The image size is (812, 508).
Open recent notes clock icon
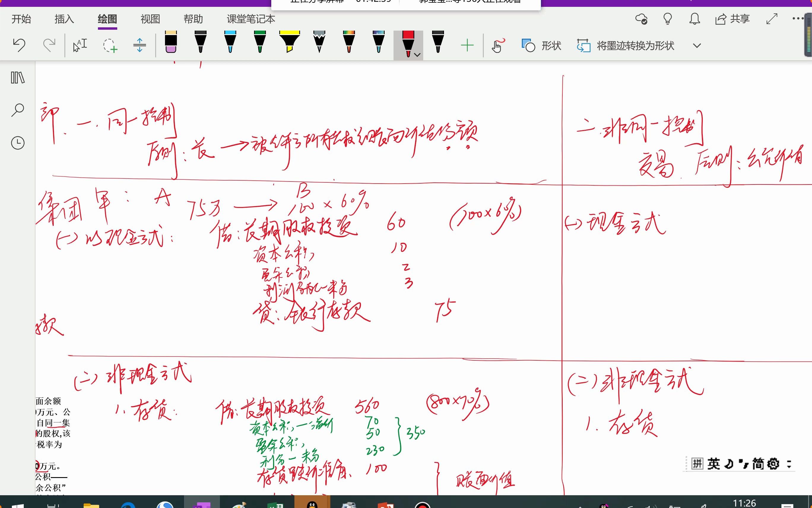[x=18, y=143]
